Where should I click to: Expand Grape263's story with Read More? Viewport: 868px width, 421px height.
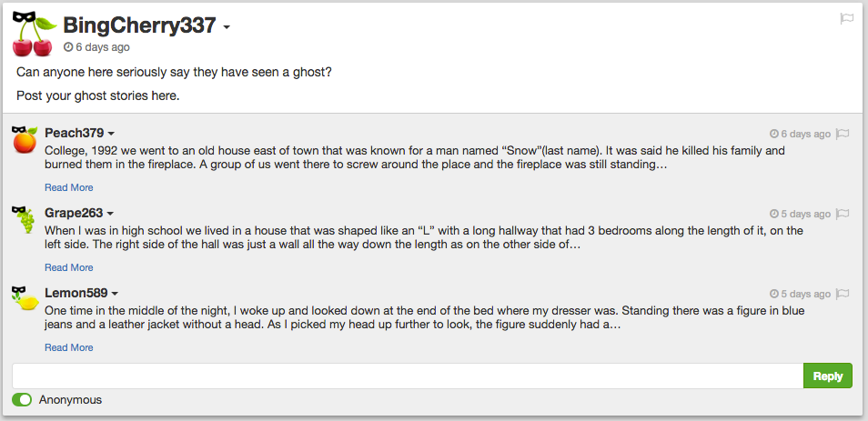click(69, 267)
